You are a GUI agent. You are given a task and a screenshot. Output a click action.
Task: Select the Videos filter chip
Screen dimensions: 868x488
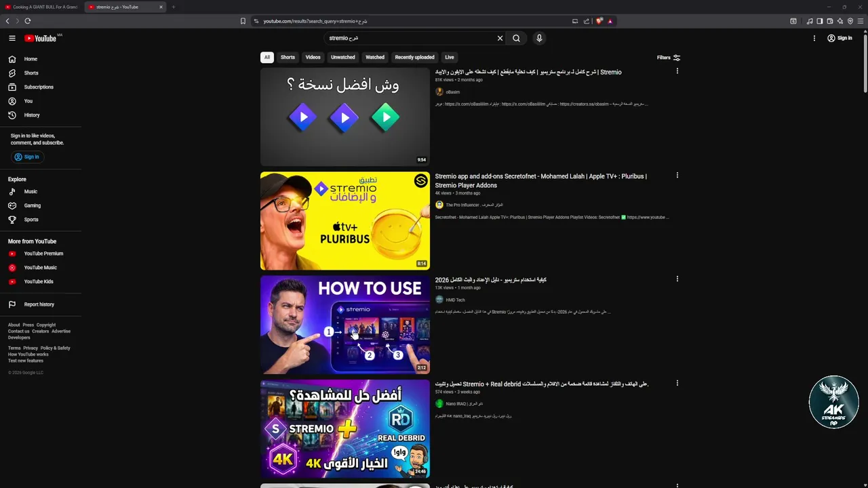[313, 58]
